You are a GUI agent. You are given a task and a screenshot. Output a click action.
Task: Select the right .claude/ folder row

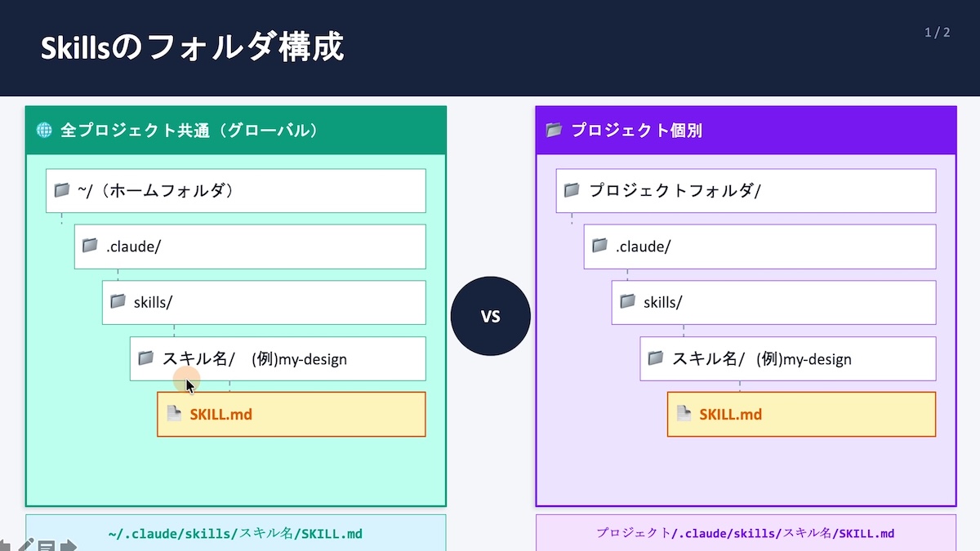759,247
